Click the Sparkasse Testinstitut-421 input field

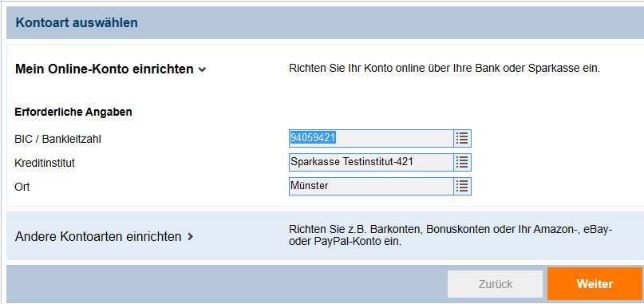[371, 162]
